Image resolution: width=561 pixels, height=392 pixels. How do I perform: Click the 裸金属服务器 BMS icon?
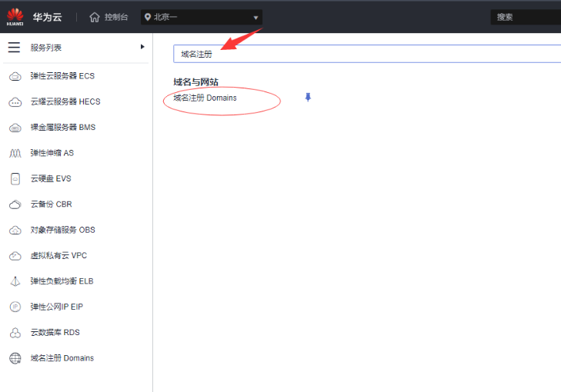[15, 128]
